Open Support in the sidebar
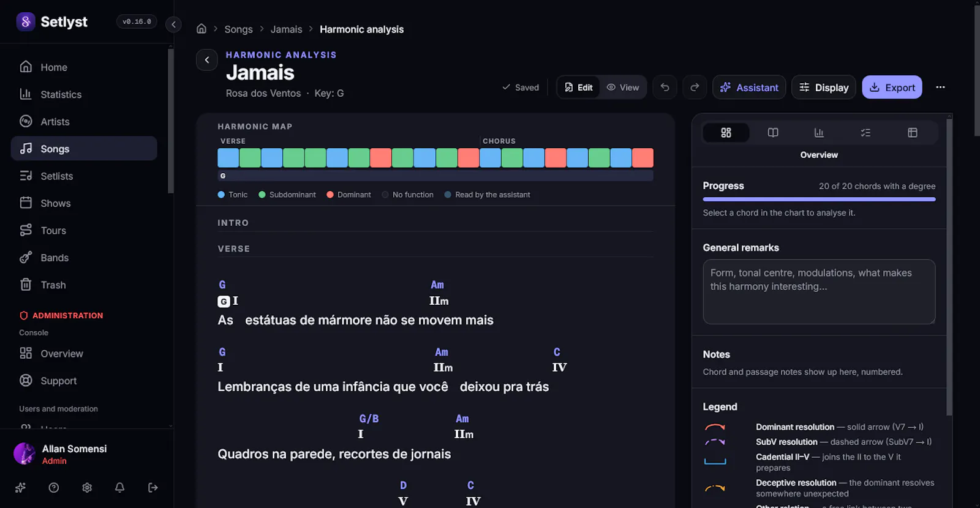The image size is (980, 508). [84, 381]
